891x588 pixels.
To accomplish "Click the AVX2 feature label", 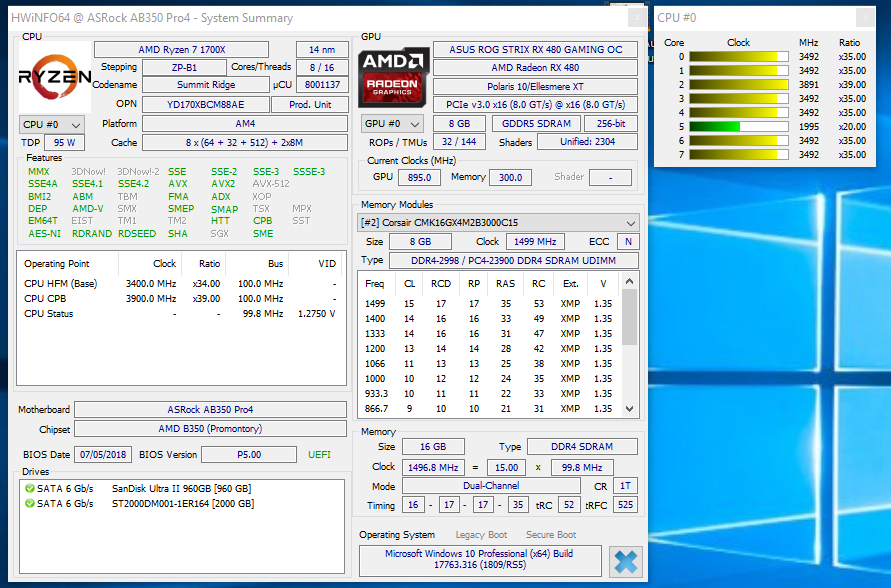I will tap(223, 184).
